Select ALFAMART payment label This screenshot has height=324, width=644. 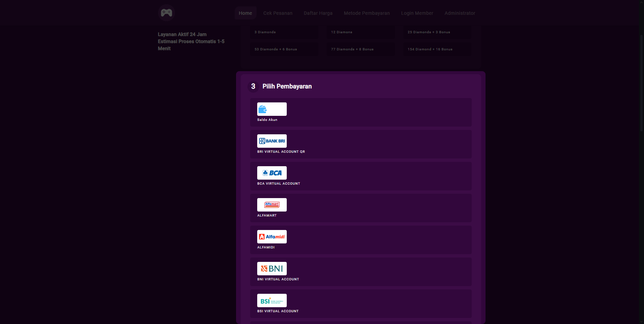tap(267, 216)
